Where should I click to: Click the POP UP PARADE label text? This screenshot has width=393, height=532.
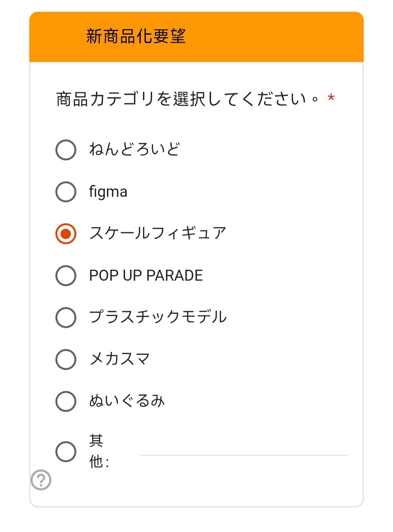[146, 276]
